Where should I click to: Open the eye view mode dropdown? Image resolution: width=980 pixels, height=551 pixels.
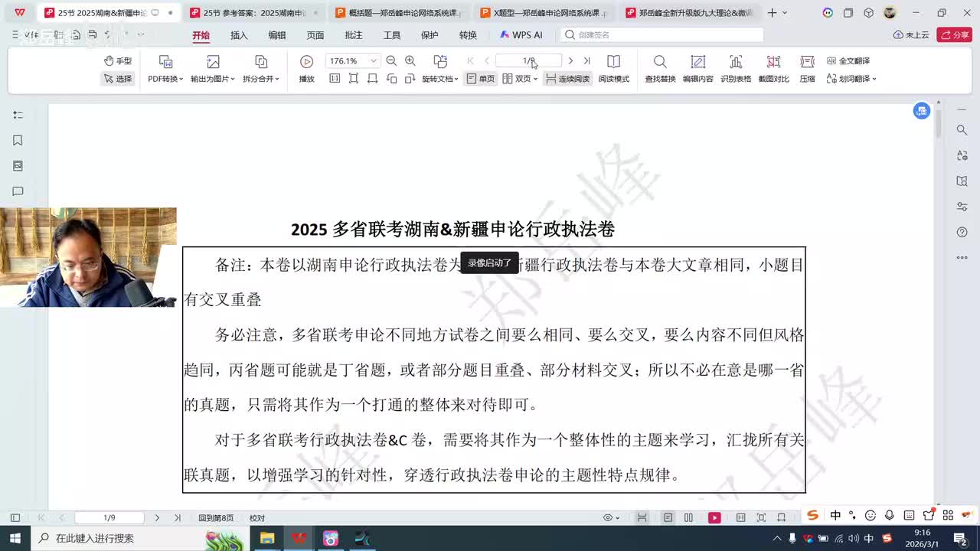pos(612,518)
